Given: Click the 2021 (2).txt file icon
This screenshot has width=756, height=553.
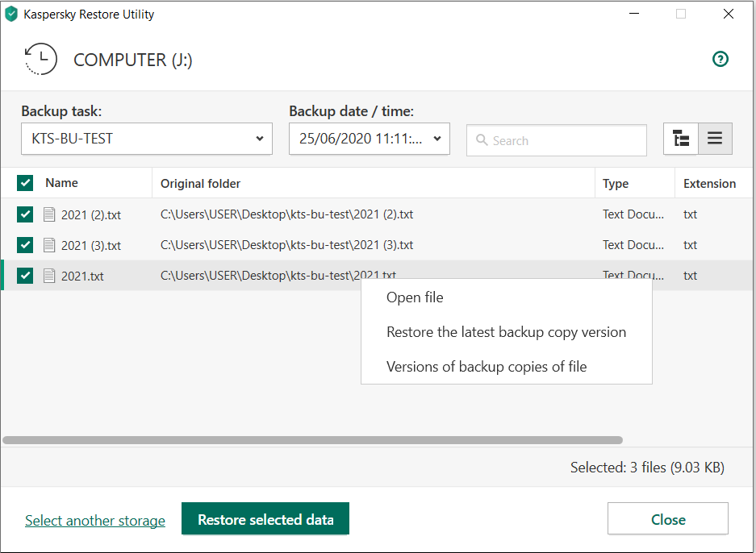Looking at the screenshot, I should [x=50, y=214].
